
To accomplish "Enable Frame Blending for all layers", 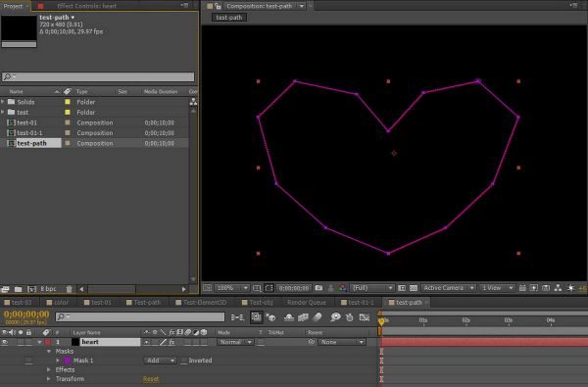I will [x=303, y=317].
